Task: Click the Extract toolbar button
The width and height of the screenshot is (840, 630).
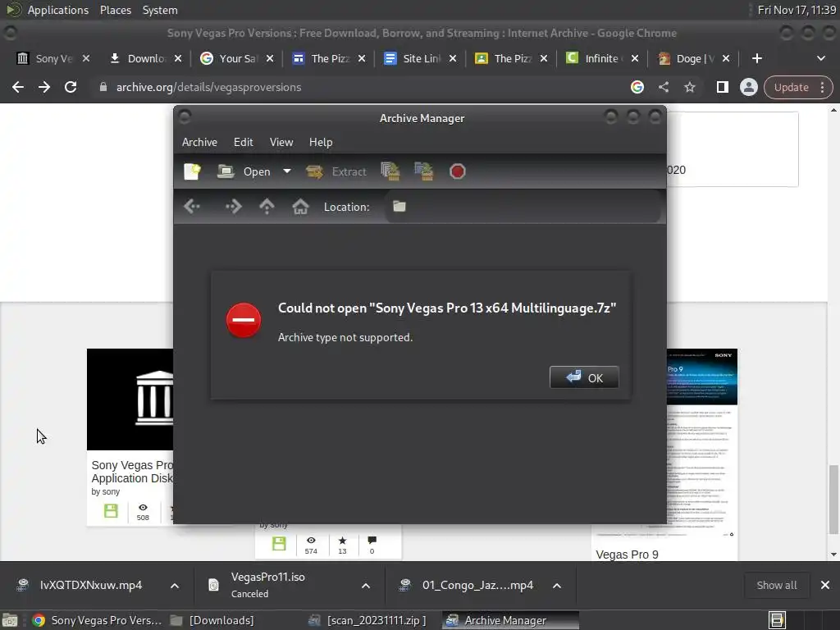Action: [x=336, y=171]
